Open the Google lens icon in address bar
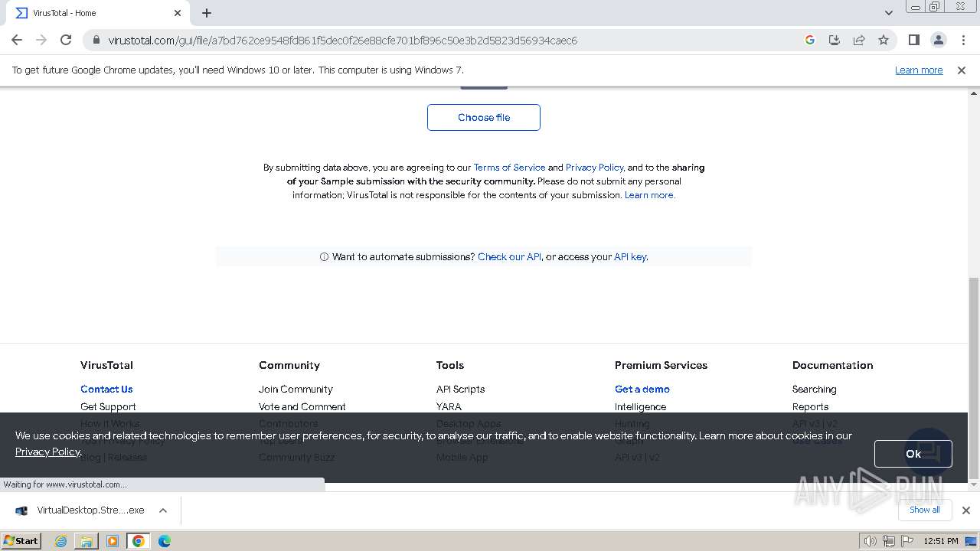The height and width of the screenshot is (551, 980). [810, 40]
